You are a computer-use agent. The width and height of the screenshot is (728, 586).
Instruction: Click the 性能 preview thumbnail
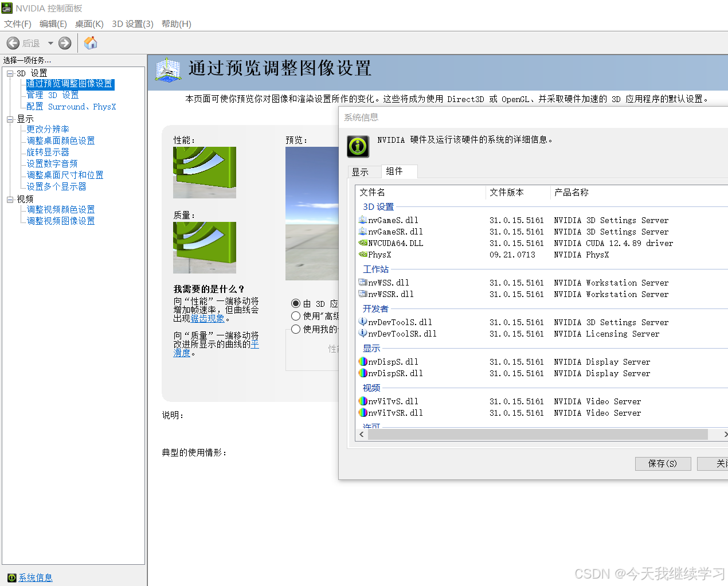click(205, 173)
